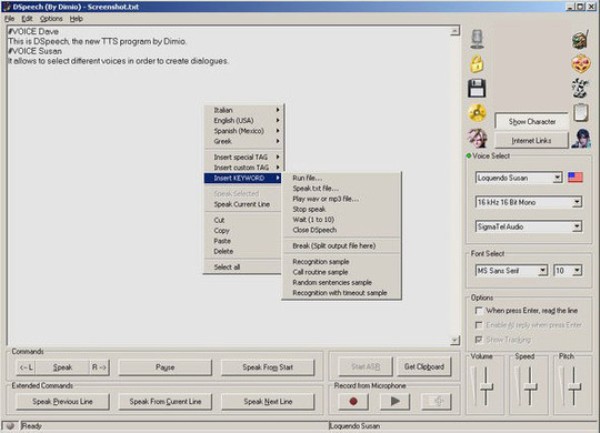The image size is (600, 433).
Task: Click the heart-shaped candy box icon
Action: (x=580, y=64)
